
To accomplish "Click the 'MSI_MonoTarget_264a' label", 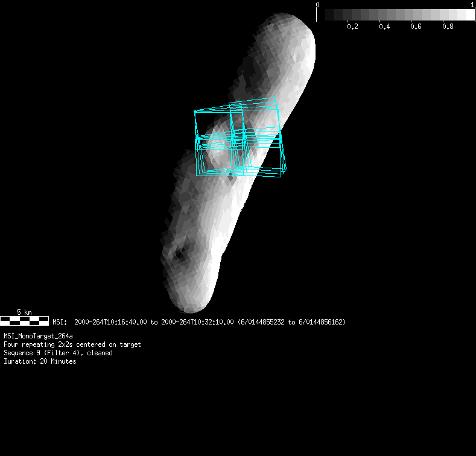I will pos(38,336).
